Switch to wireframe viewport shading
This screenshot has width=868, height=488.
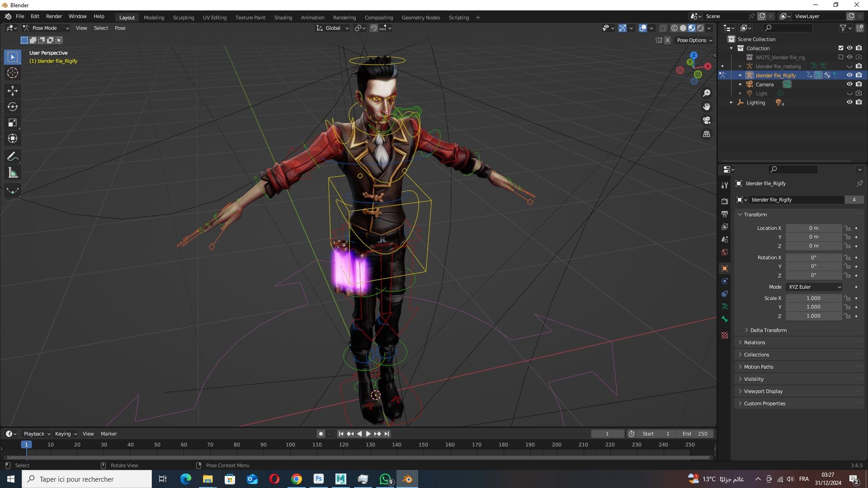675,28
